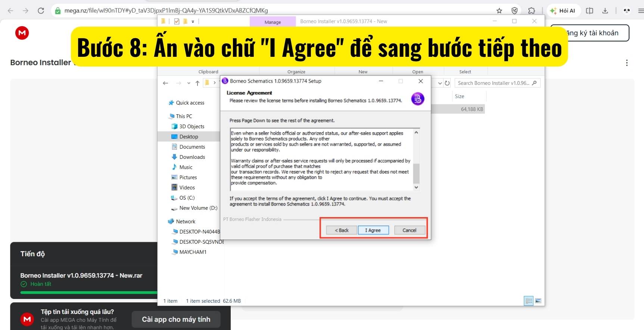644x330 pixels.
Task: Click the MEGA icon in the slow-download prompt
Action: coord(27,319)
